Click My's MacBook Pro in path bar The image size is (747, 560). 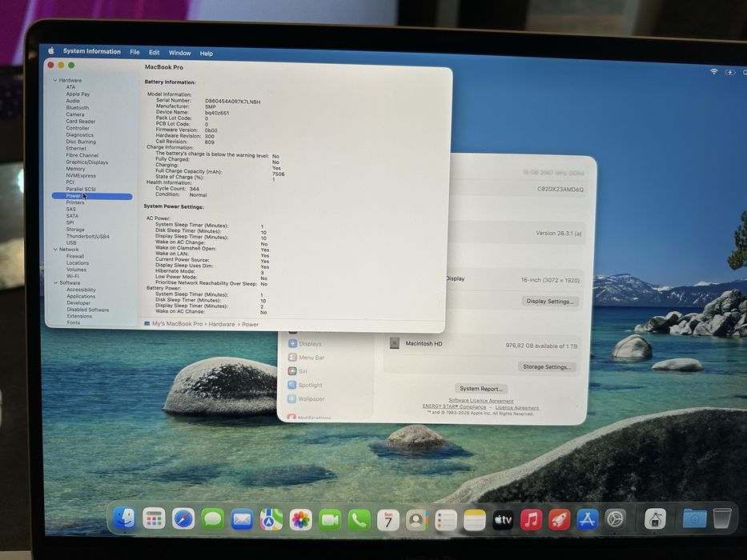click(177, 323)
